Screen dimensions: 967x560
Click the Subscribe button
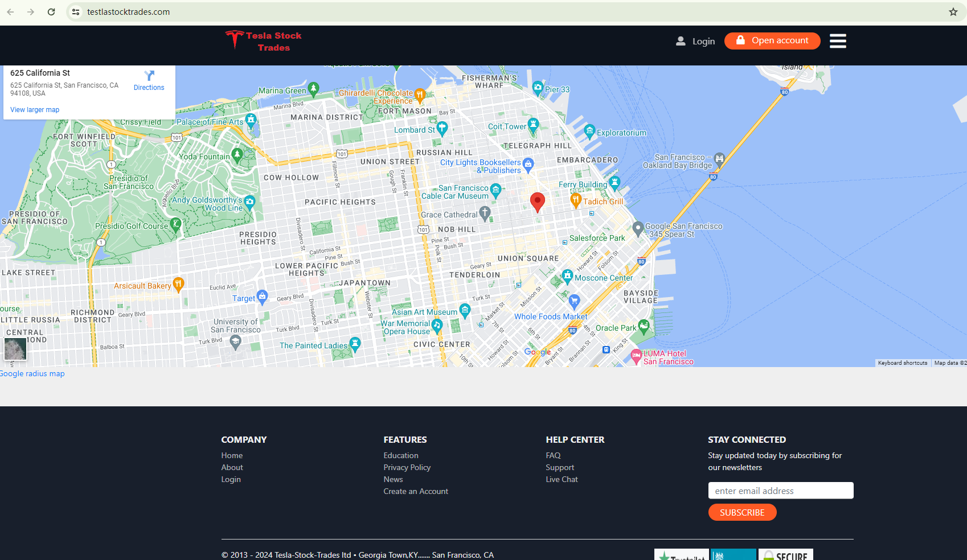(741, 513)
